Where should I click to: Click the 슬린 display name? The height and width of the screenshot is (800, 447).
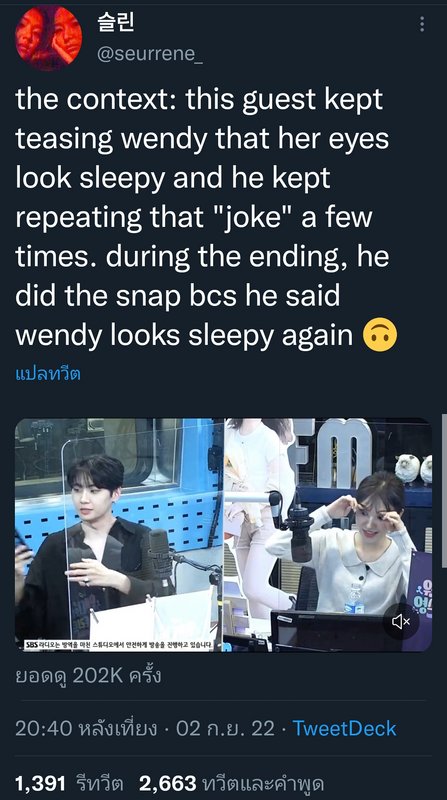coord(115,21)
